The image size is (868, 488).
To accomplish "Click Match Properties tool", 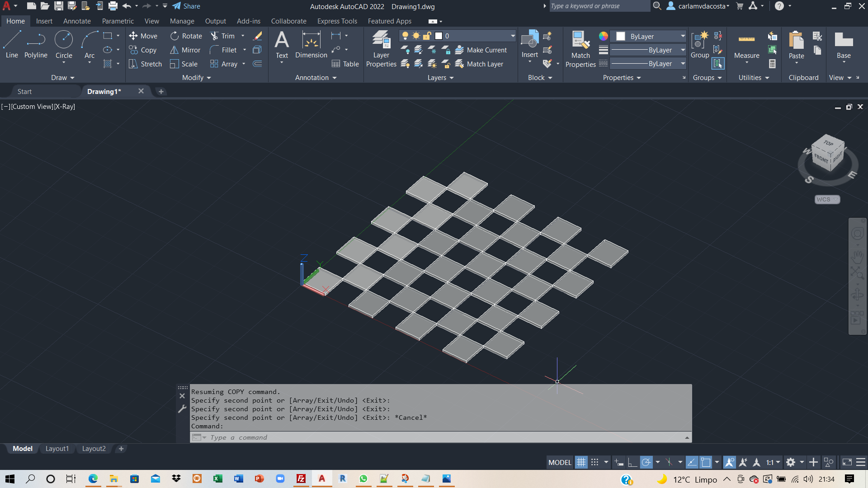I will tap(580, 49).
